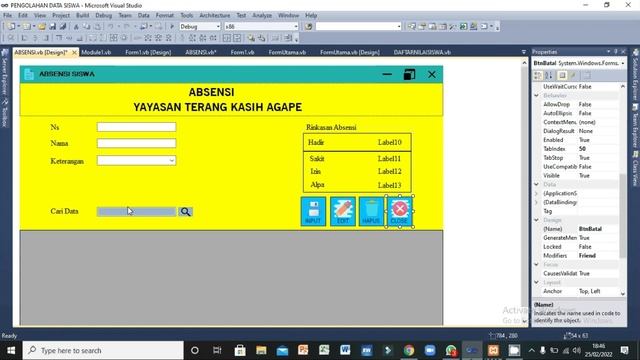
Task: Click the Properties page icon in the Properties toolbar
Action: 562,76
